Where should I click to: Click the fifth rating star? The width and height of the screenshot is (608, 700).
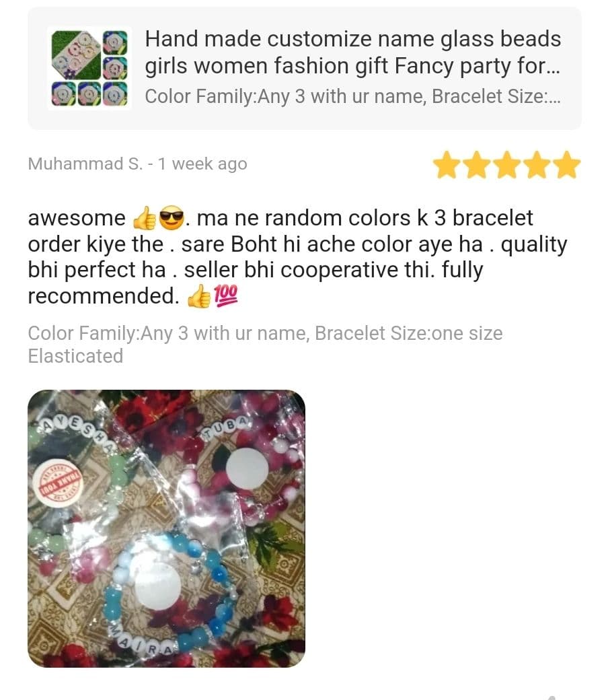click(x=567, y=165)
